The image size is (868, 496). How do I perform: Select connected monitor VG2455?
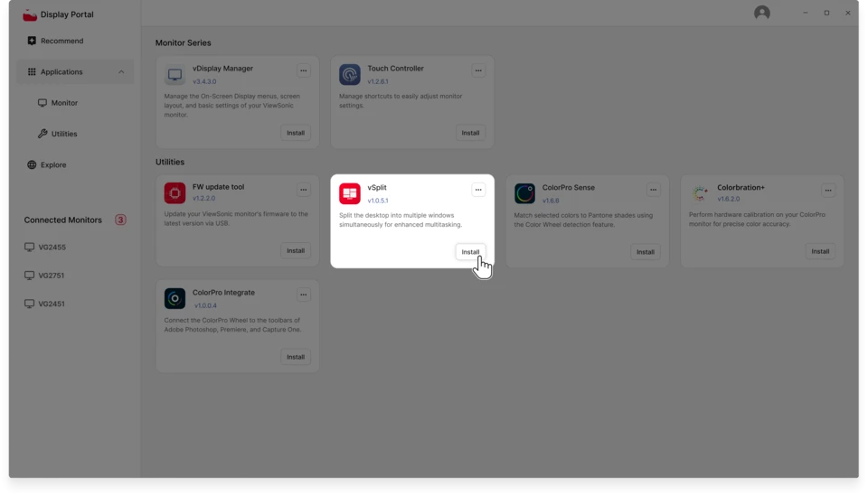[x=52, y=248]
